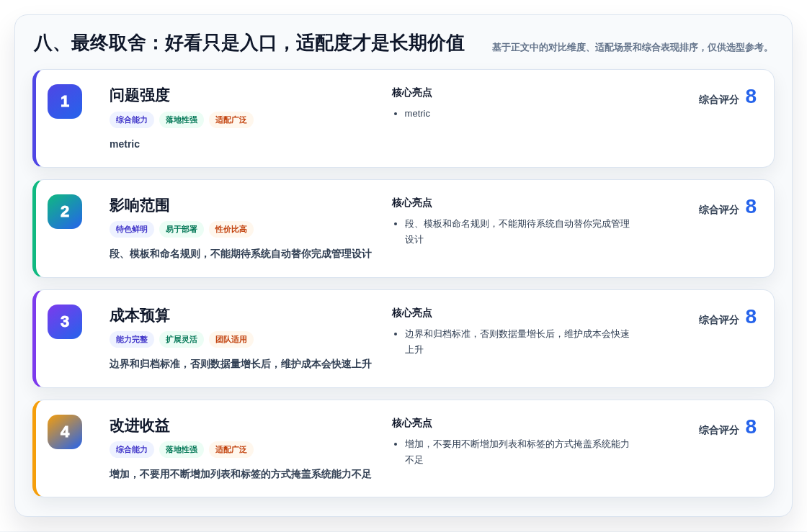
Task: Click the heading 八、最终取舍
Action: click(x=249, y=43)
